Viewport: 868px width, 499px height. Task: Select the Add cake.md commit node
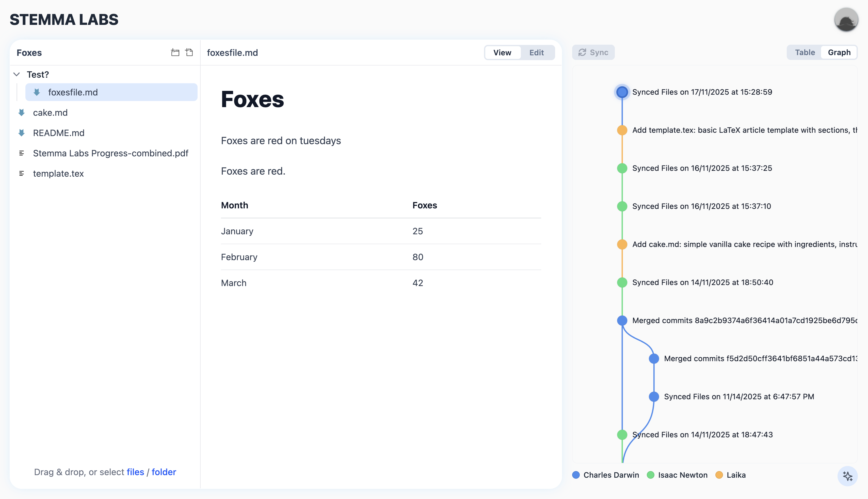coord(622,244)
